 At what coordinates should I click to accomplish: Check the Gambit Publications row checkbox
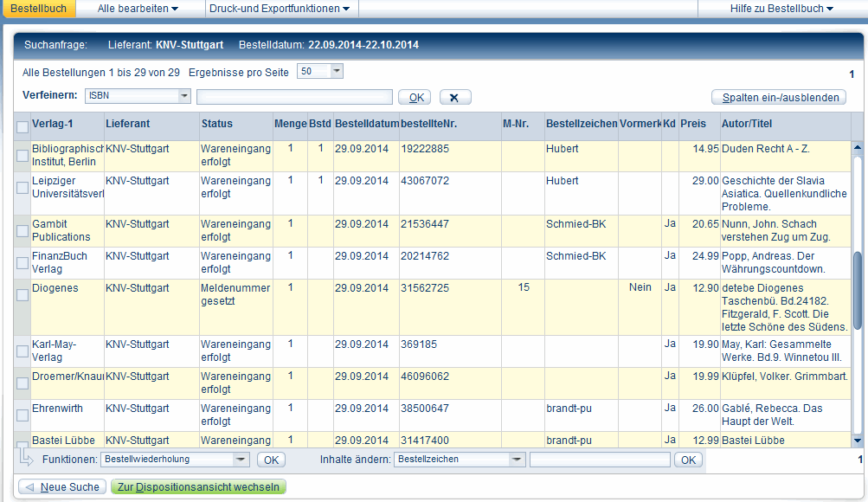(23, 229)
